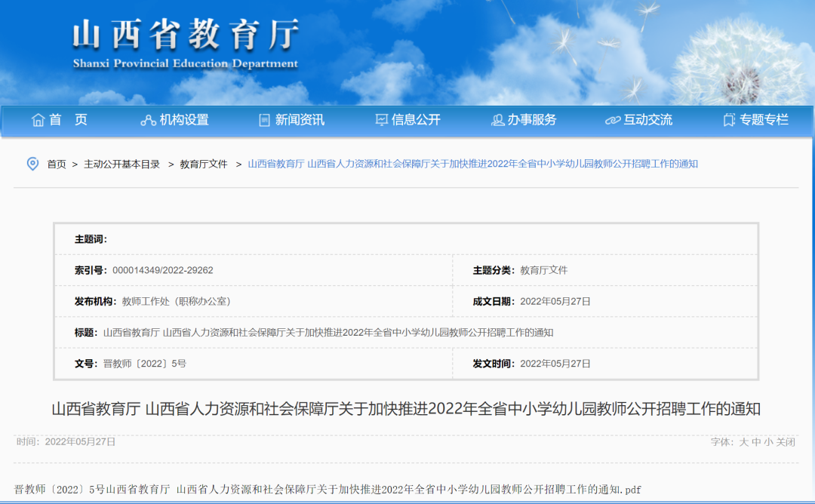Click the 发文时间 value 2022年05月27日

point(555,364)
